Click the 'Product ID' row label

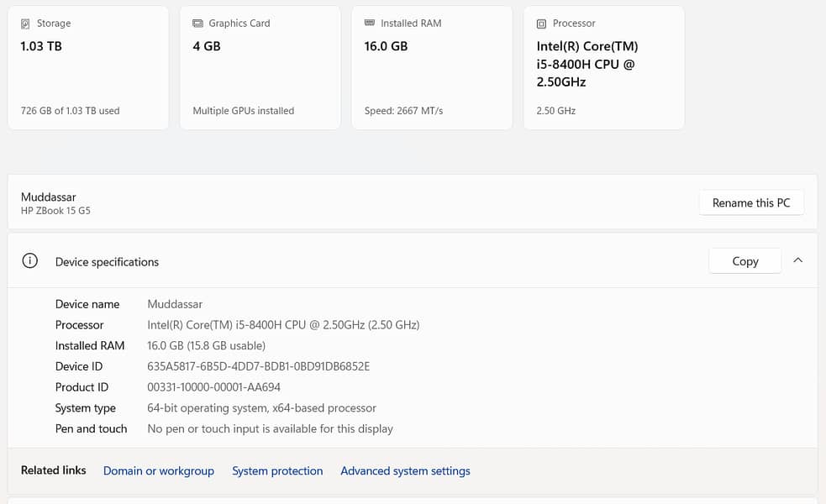tap(82, 387)
